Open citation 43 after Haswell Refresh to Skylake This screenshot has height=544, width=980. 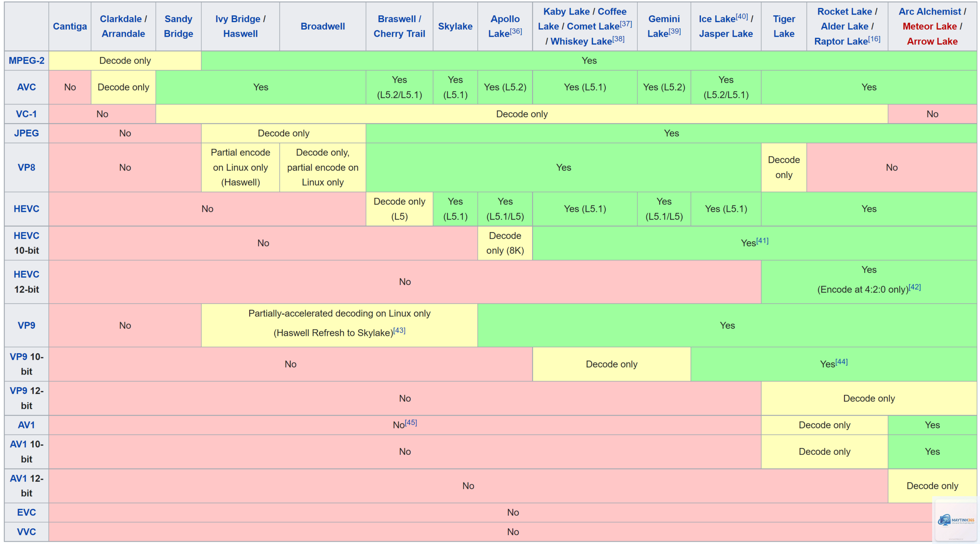coord(399,330)
